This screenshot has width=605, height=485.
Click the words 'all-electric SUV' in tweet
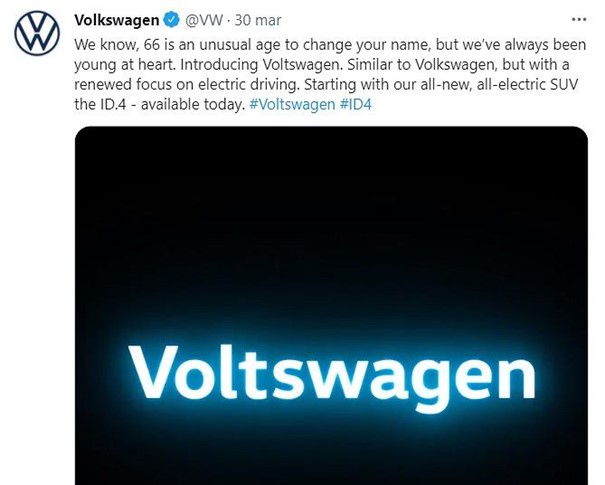(527, 84)
